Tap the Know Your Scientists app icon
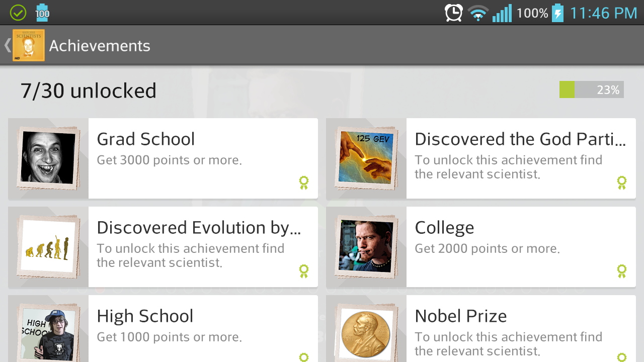The height and width of the screenshot is (362, 644). pyautogui.click(x=29, y=45)
